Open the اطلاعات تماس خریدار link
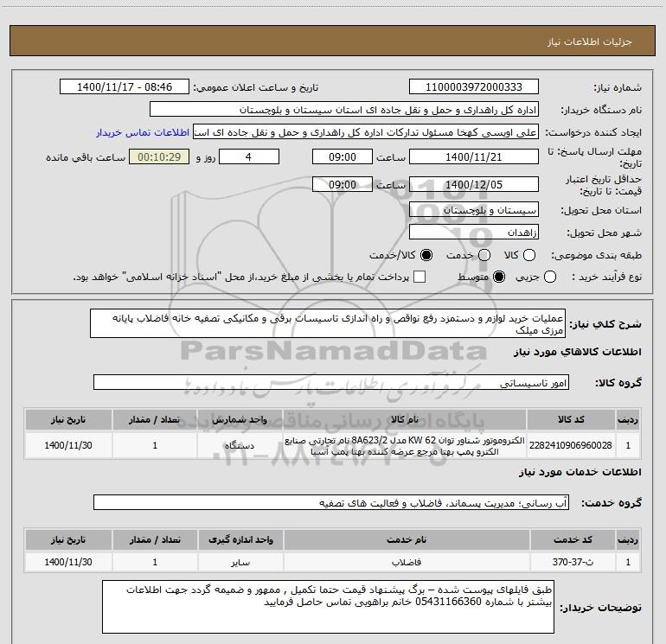Image resolution: width=666 pixels, height=644 pixels. [x=143, y=132]
